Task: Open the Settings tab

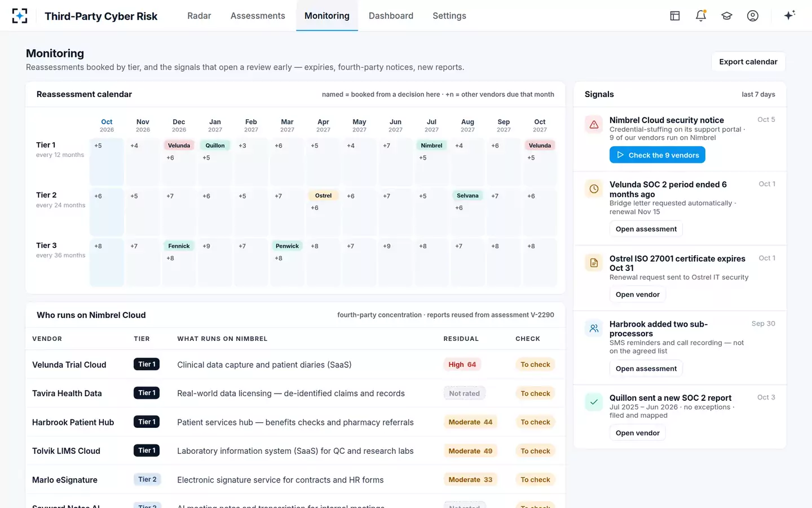Action: click(x=449, y=16)
